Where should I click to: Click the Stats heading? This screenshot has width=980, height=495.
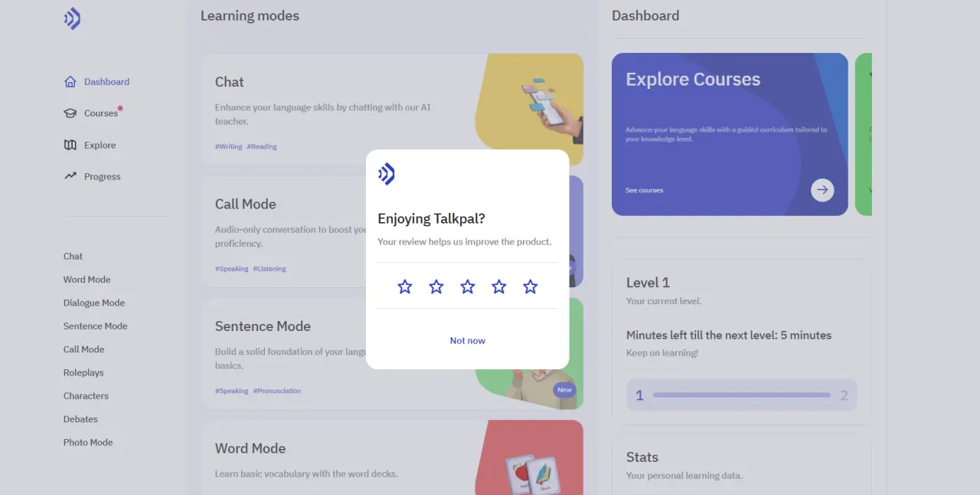(x=642, y=457)
